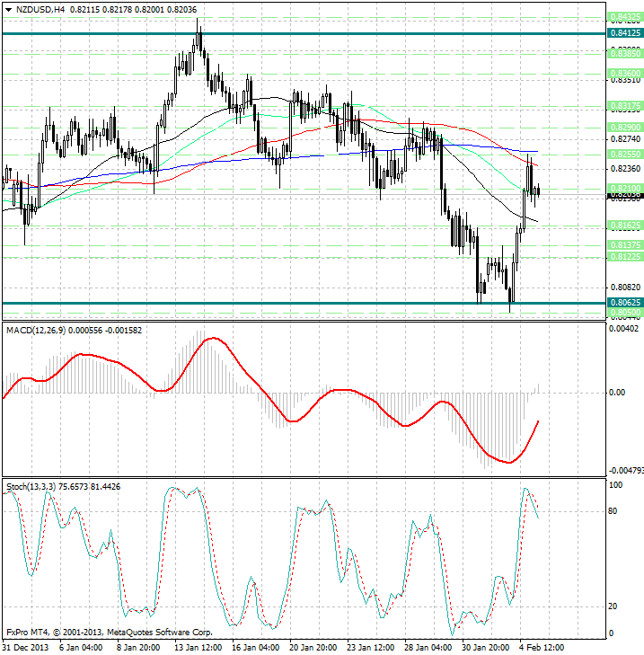Click the 0.81225 price level label

click(x=625, y=256)
